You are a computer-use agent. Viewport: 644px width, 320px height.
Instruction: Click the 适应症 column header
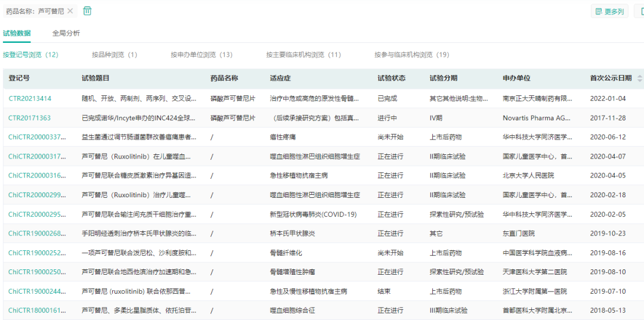point(280,79)
